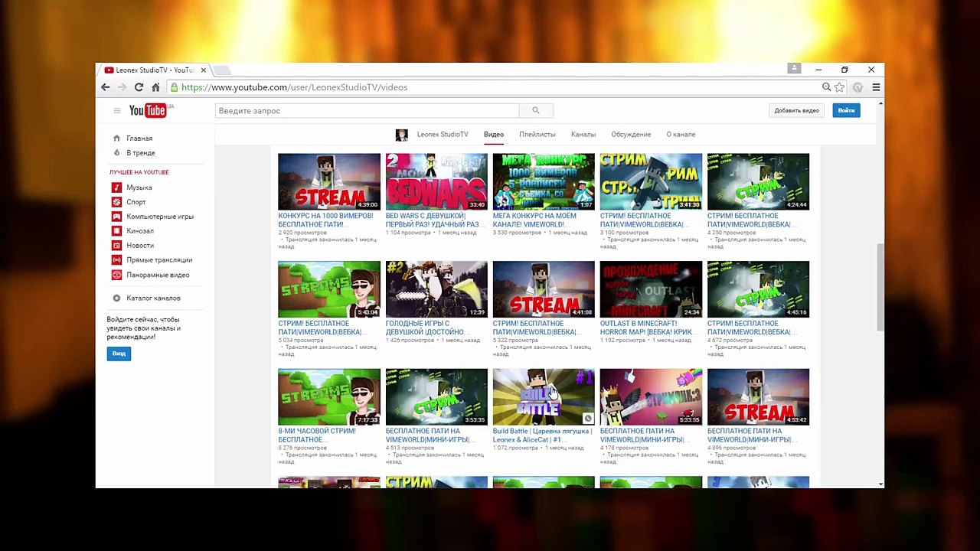Open the Leonex StudioTV channel avatar

point(402,135)
